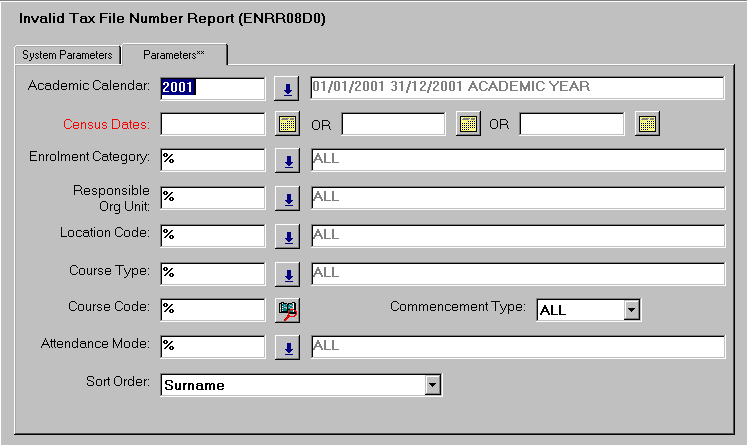This screenshot has width=747, height=445.
Task: Click the third Census Dates input field
Action: click(572, 124)
